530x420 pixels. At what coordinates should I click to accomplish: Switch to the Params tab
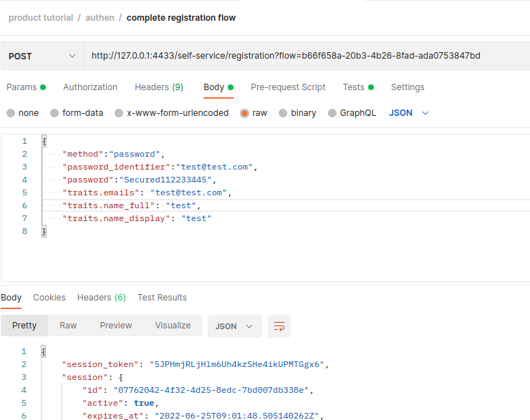click(21, 87)
